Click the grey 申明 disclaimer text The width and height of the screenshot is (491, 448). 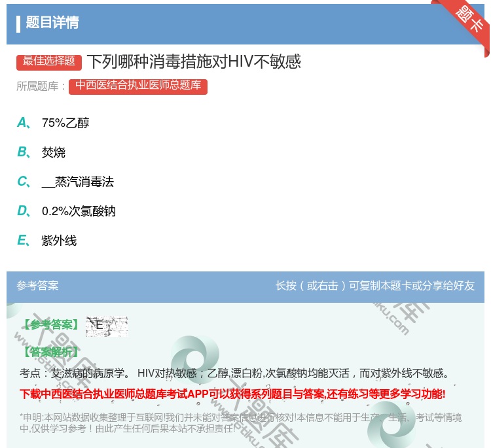[240, 422]
